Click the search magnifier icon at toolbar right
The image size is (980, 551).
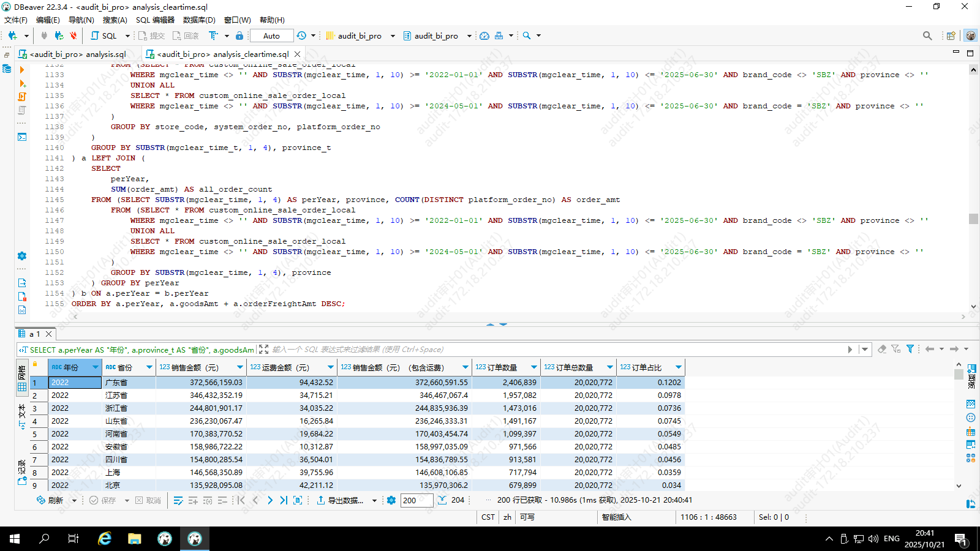[x=927, y=36]
